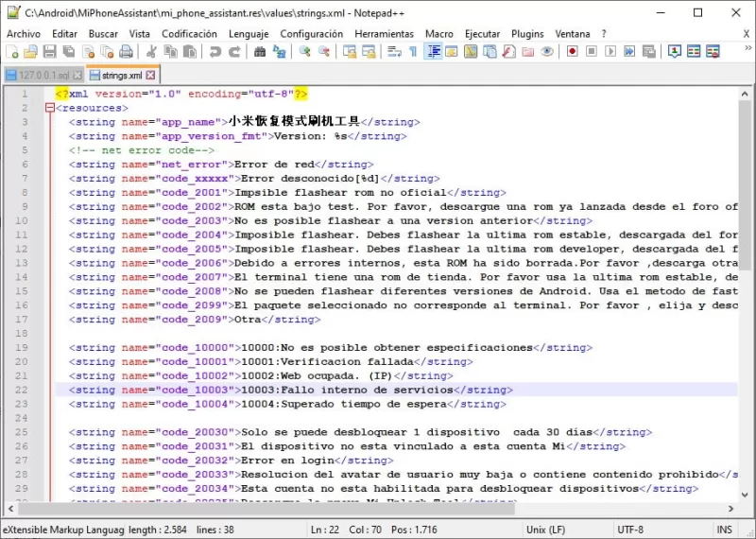The height and width of the screenshot is (539, 756).
Task: Open the Ventana menu
Action: [x=573, y=34]
